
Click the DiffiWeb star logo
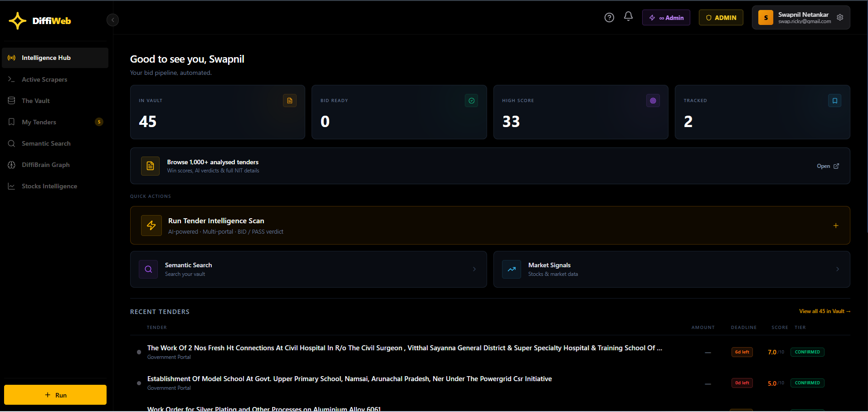(x=18, y=21)
